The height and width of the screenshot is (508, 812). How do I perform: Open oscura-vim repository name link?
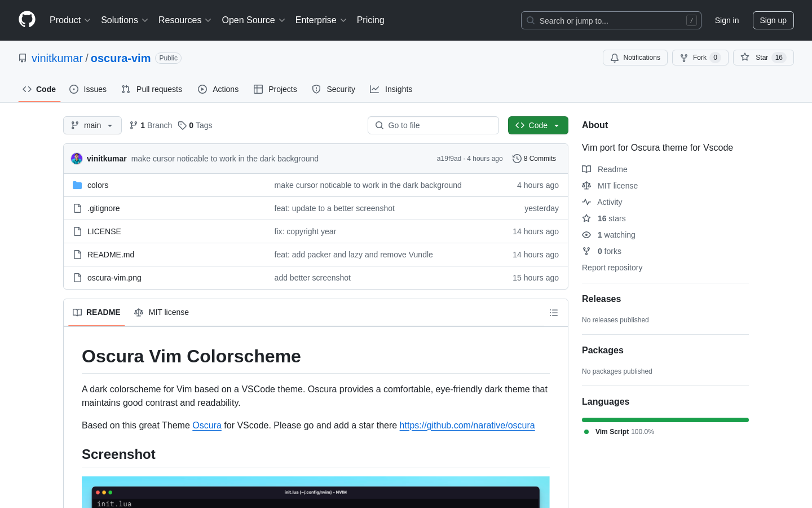121,58
